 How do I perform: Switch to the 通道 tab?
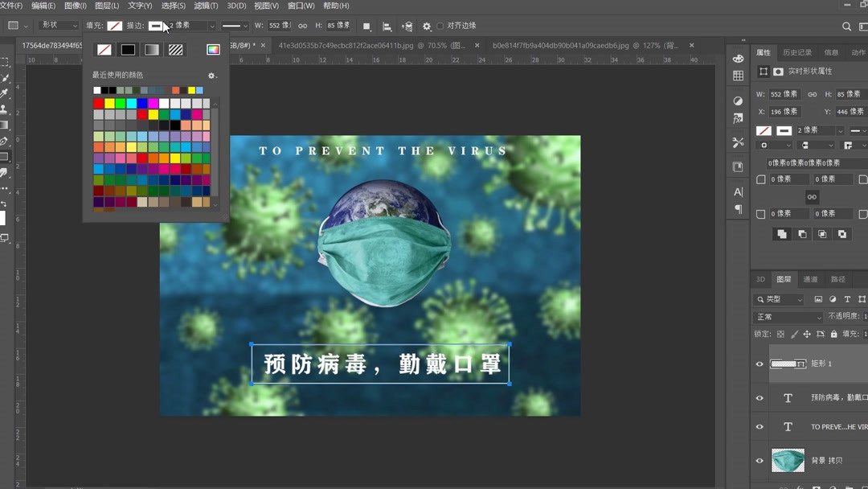point(809,279)
